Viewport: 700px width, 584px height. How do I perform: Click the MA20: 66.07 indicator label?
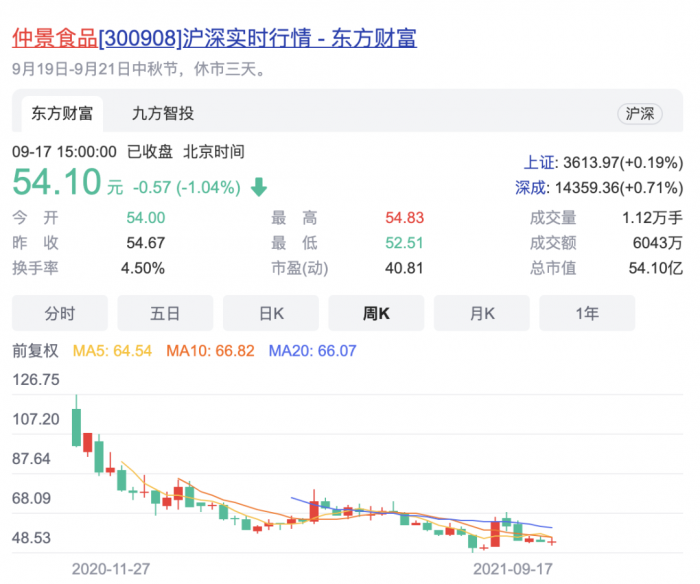point(312,351)
